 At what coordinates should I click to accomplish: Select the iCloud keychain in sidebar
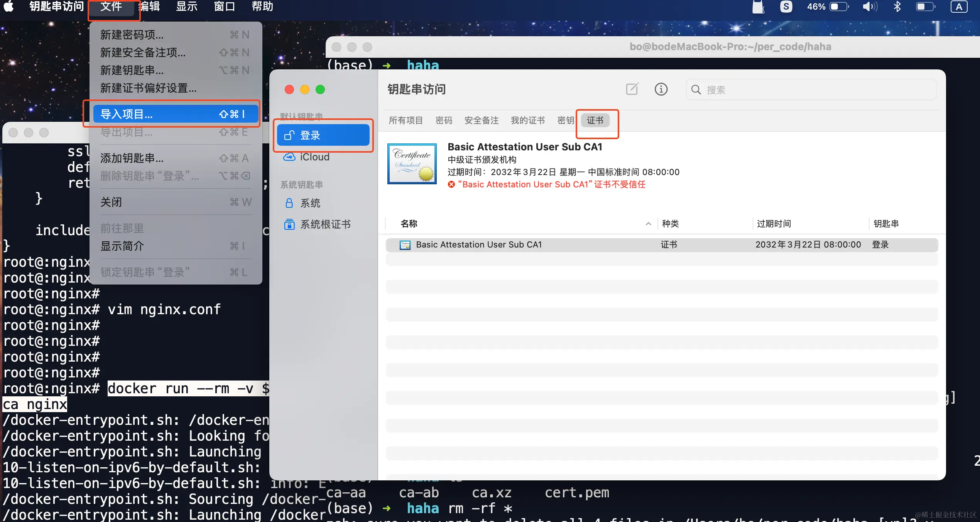pyautogui.click(x=314, y=157)
